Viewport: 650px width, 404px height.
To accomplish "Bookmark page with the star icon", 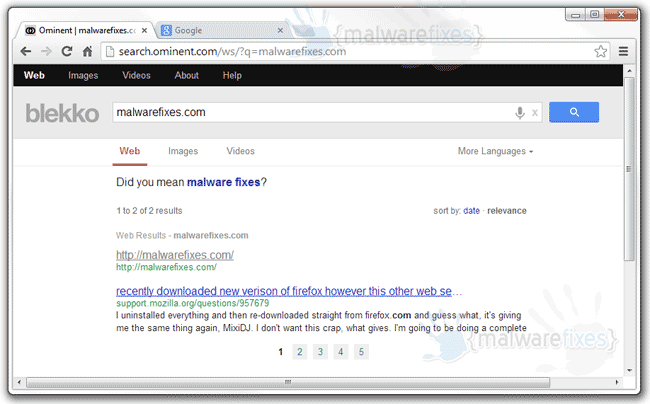I will [601, 51].
